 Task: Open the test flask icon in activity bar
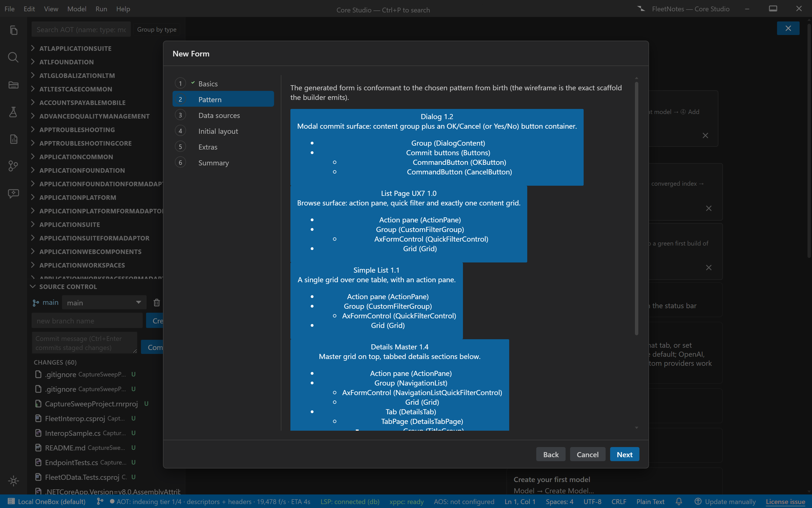pos(14,112)
